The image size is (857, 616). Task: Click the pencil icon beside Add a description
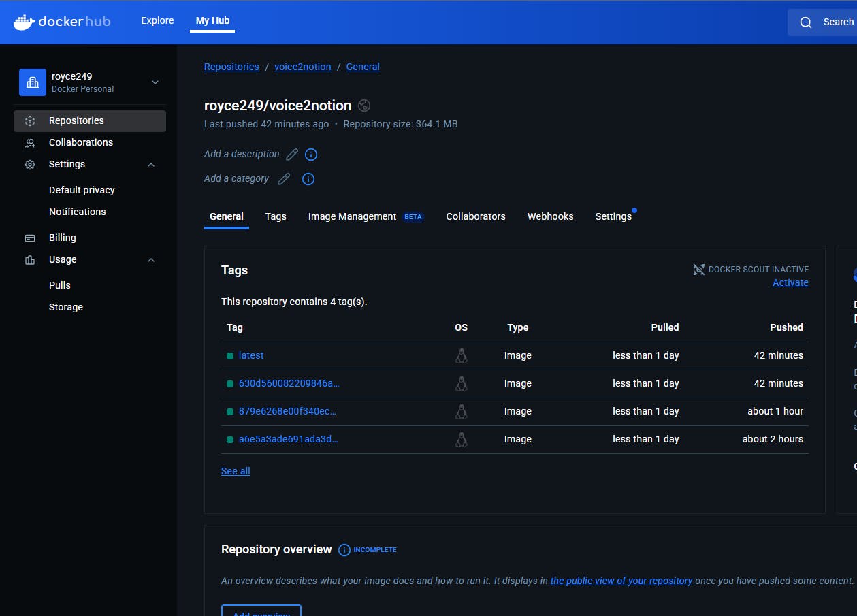[x=292, y=155]
